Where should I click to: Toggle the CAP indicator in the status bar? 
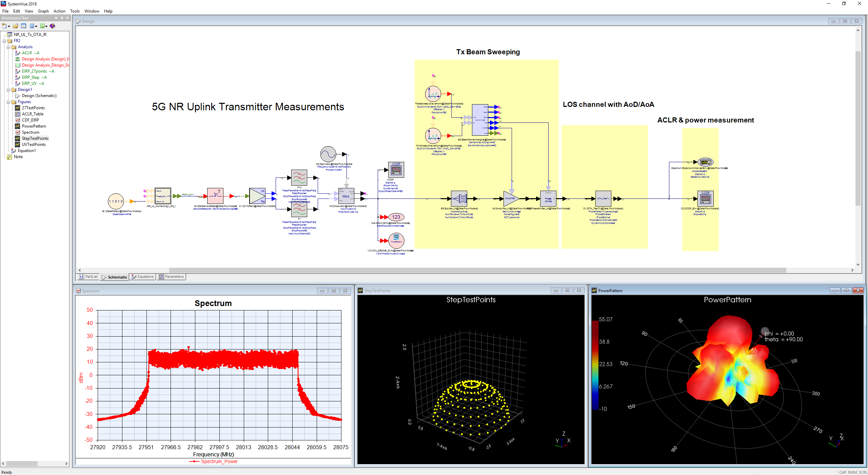pyautogui.click(x=843, y=472)
